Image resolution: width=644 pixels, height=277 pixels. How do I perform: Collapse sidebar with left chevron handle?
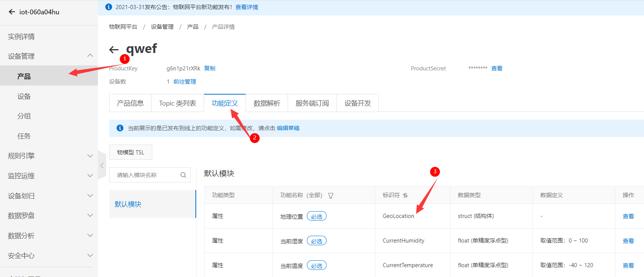tap(102, 165)
